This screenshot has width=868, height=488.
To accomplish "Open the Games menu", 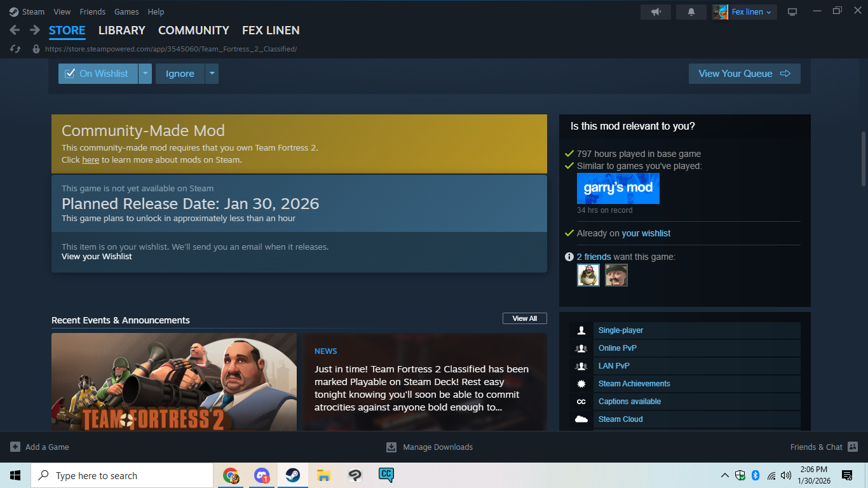I will pyautogui.click(x=126, y=12).
